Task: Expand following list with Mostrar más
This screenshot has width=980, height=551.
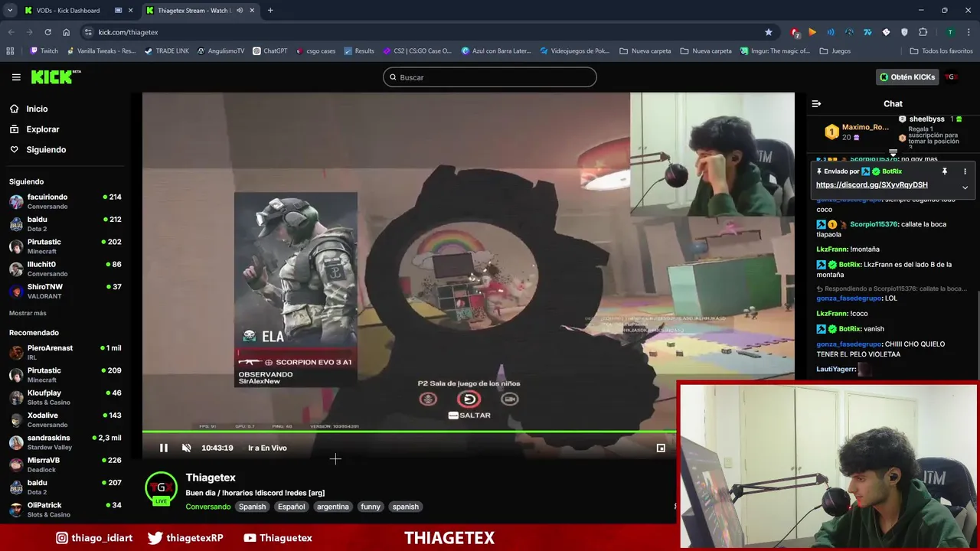Action: (28, 313)
